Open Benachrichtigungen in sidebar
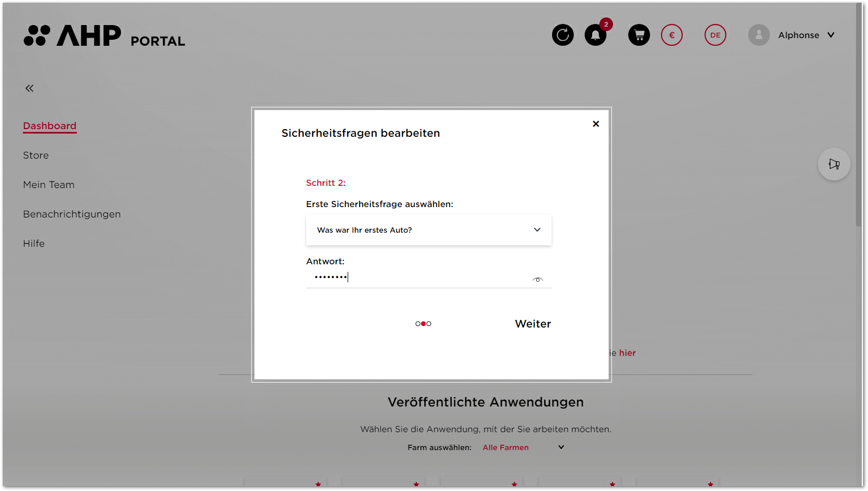Viewport: 868px width, 491px height. point(72,214)
